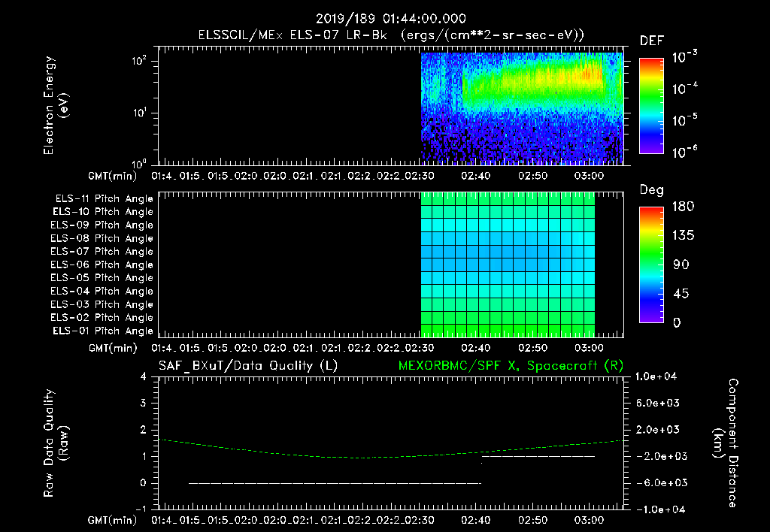Click the '135' value on Deg colorbar
The height and width of the screenshot is (532, 770).
[683, 236]
